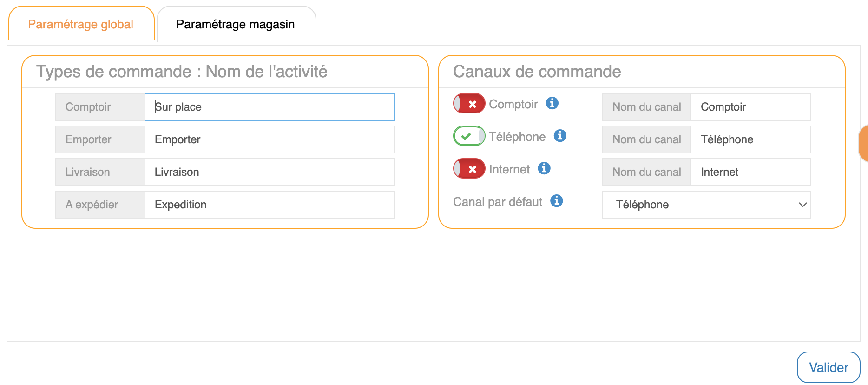Enable the Comptoir channel toggle

pos(469,104)
